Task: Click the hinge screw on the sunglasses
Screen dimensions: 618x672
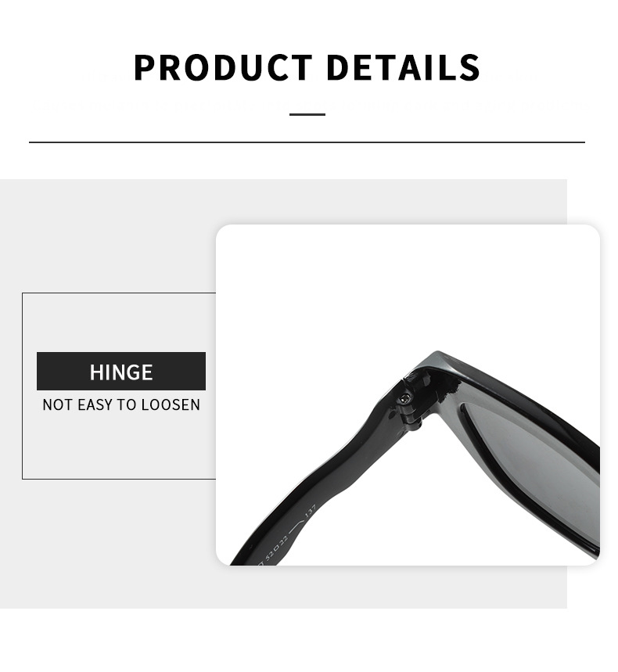Action: pyautogui.click(x=404, y=399)
